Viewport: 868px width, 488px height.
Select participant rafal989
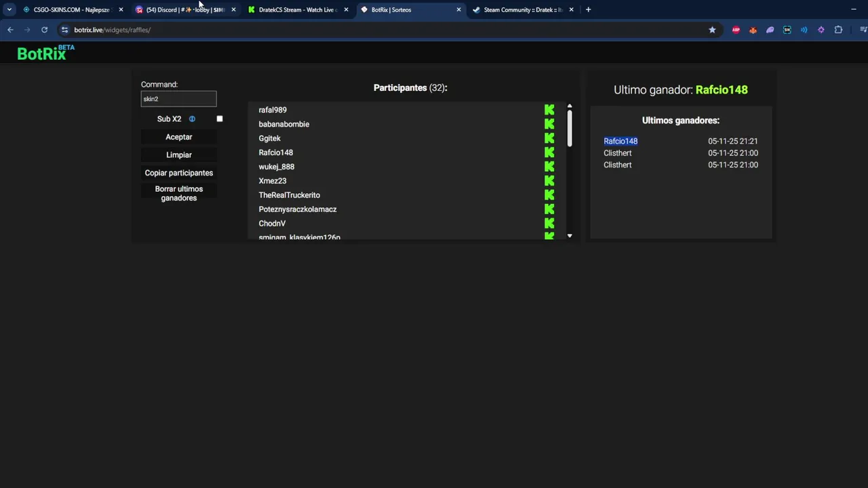pos(273,110)
